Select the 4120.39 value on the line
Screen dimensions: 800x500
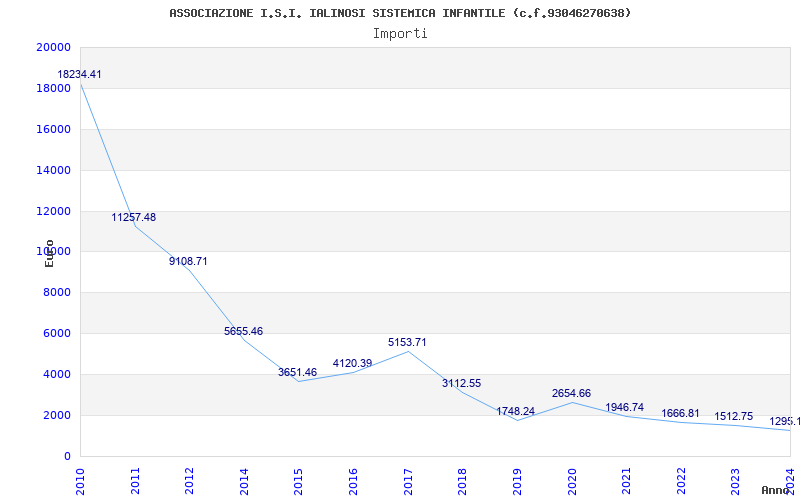(352, 364)
